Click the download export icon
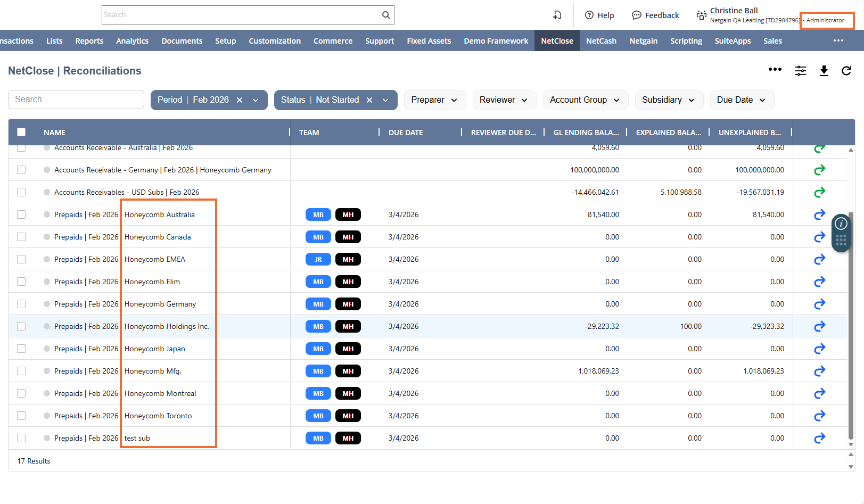864x504 pixels. (x=824, y=71)
